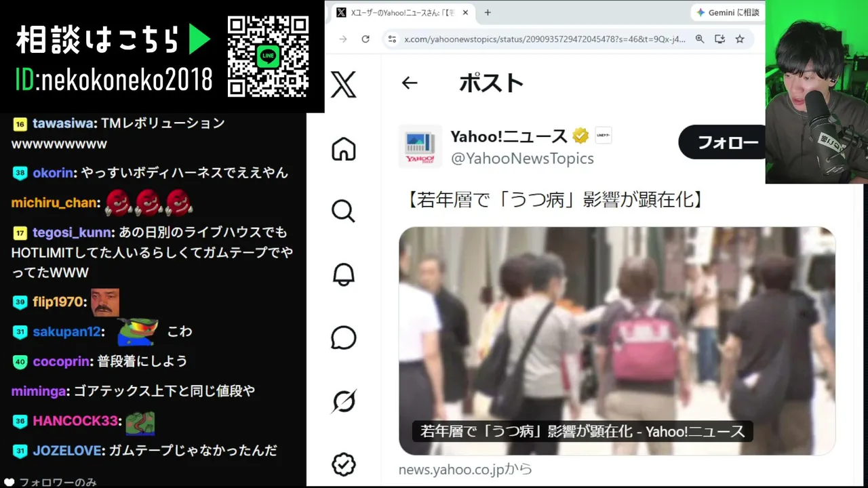Open Notifications bell in X sidebar

[x=344, y=274]
